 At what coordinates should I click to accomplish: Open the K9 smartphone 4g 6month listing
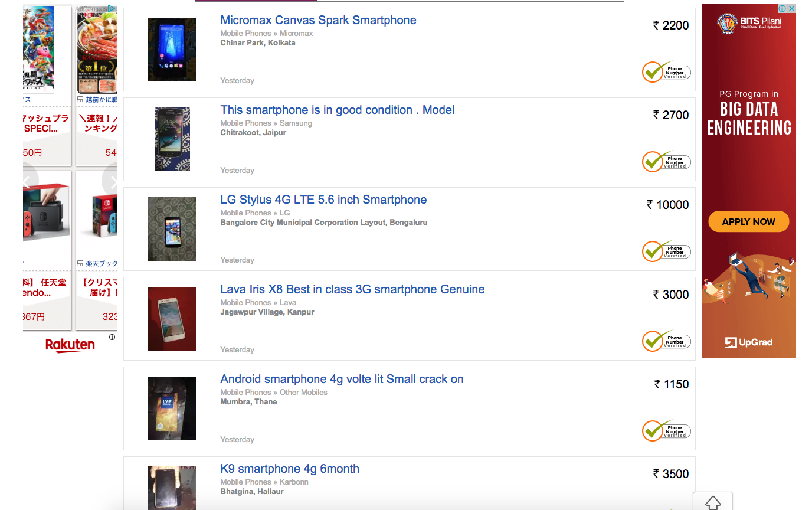290,469
